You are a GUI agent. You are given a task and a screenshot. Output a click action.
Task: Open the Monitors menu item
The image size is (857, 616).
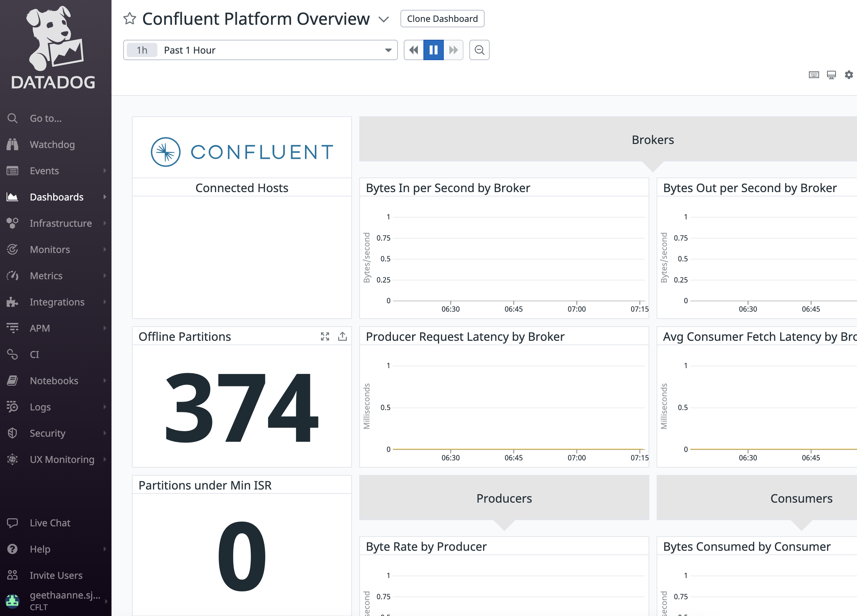coord(50,249)
